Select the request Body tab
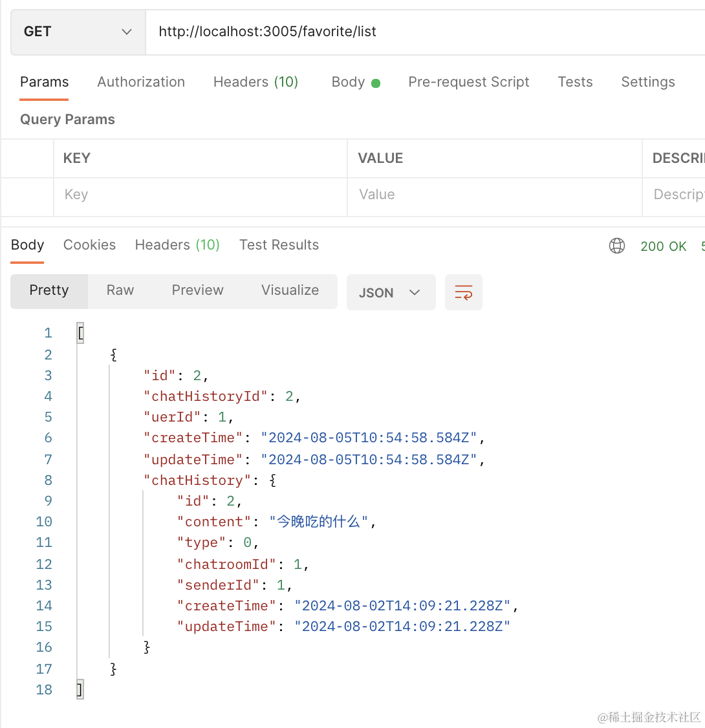This screenshot has width=705, height=728. tap(355, 82)
